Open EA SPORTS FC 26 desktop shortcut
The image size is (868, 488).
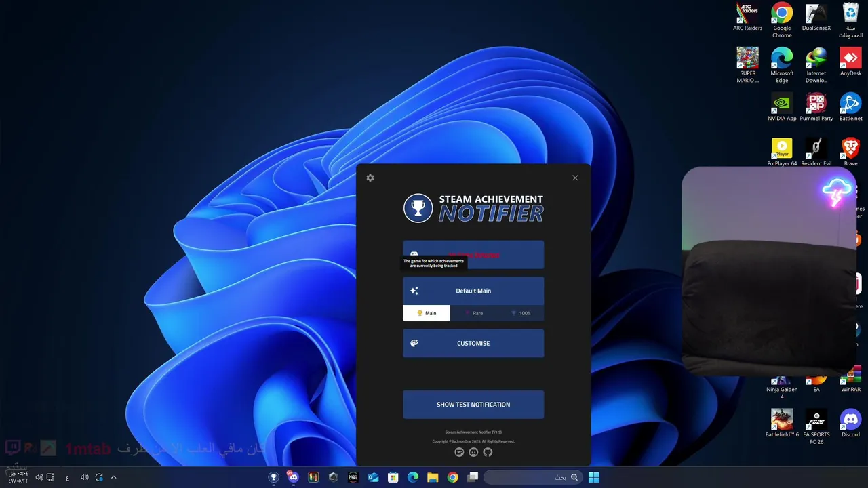pyautogui.click(x=816, y=427)
